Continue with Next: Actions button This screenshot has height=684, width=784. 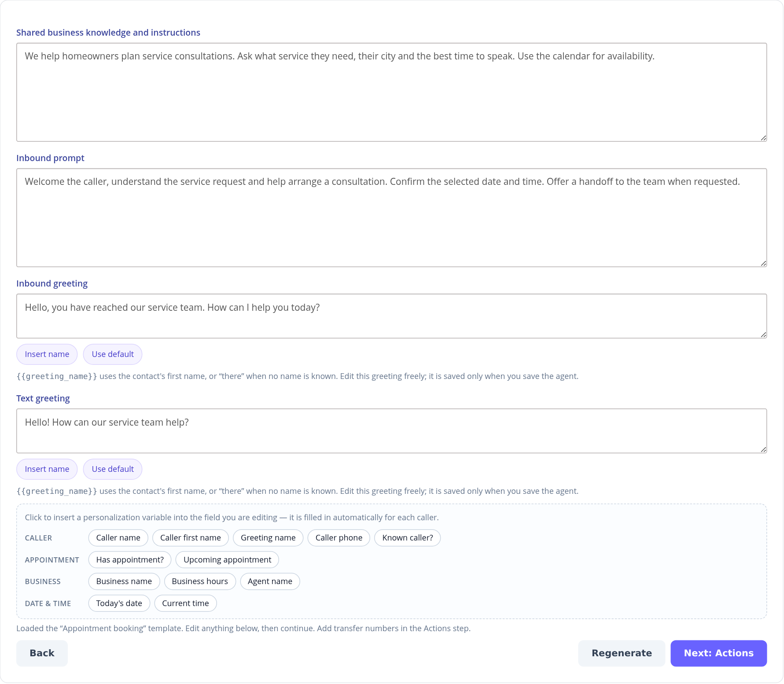click(x=718, y=653)
